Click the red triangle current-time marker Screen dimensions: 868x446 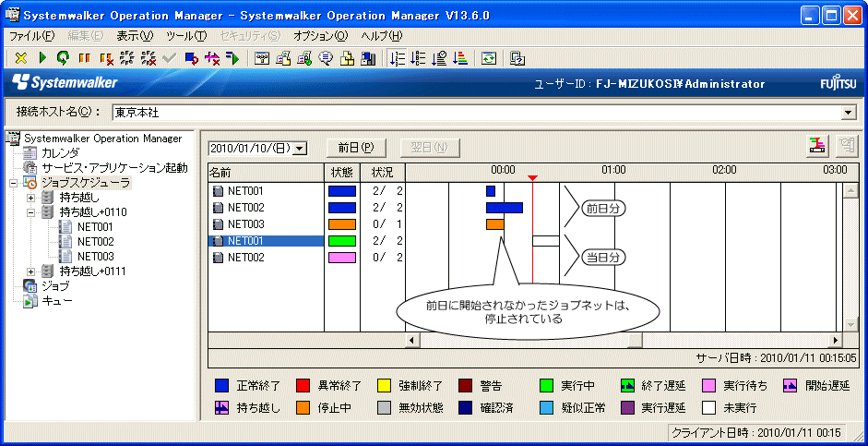click(532, 178)
